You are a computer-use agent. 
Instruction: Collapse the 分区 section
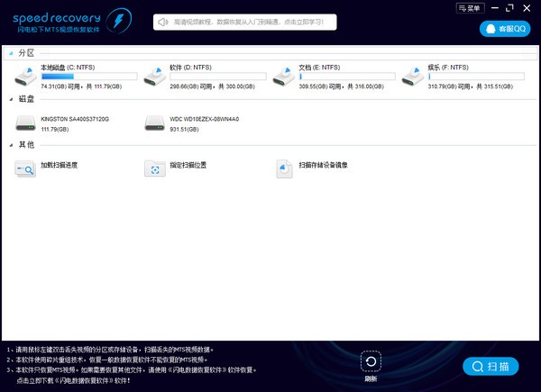(11, 53)
